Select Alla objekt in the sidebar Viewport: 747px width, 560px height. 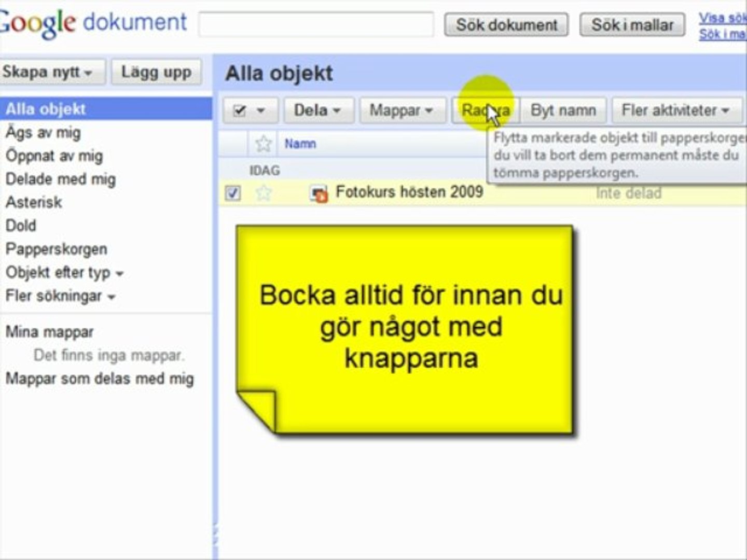click(x=106, y=109)
